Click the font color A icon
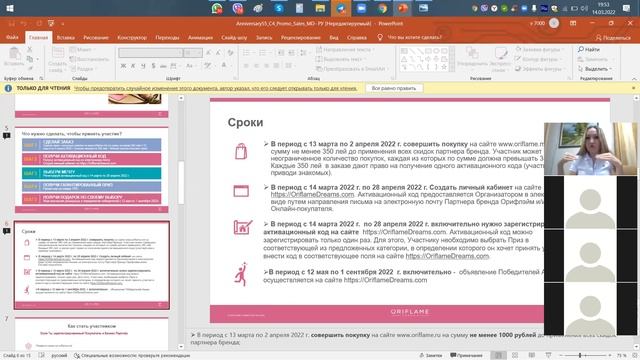This screenshot has height=360, width=640. [224, 66]
